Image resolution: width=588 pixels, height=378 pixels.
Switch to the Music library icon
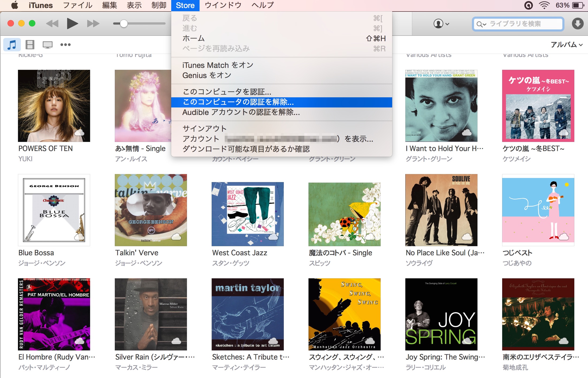pos(12,45)
